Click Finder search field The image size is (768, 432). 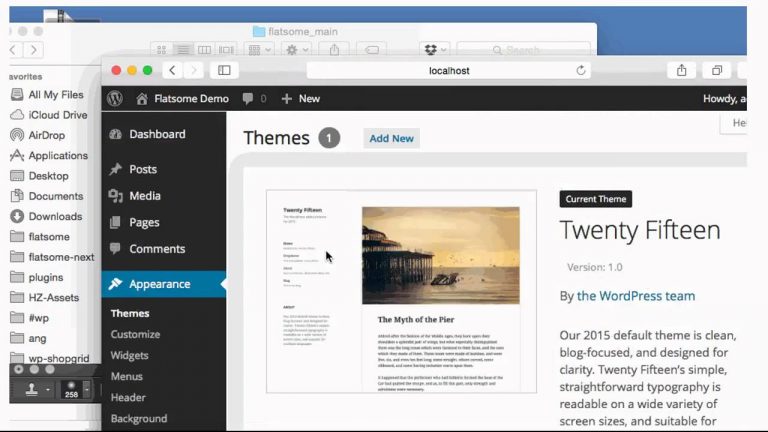(x=524, y=50)
